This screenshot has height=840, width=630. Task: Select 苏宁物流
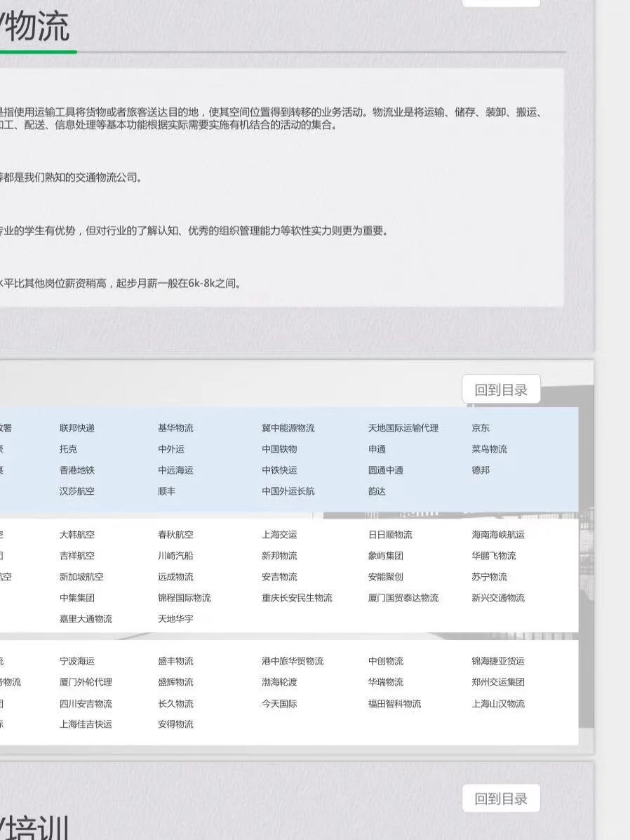(x=490, y=576)
